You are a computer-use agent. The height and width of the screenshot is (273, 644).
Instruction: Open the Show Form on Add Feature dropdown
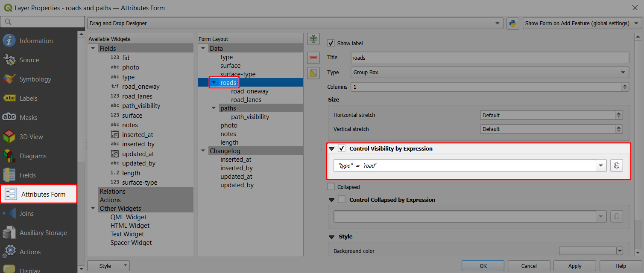coord(583,23)
